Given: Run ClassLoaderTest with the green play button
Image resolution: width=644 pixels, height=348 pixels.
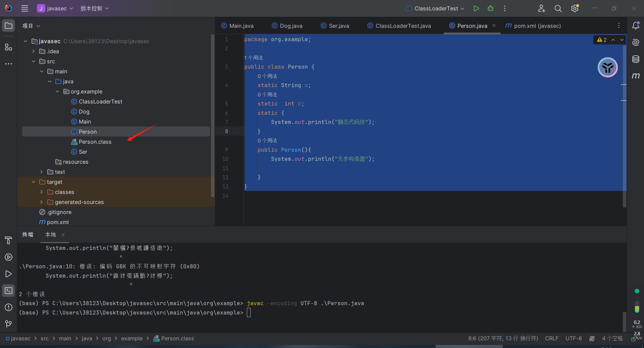Looking at the screenshot, I should point(476,8).
